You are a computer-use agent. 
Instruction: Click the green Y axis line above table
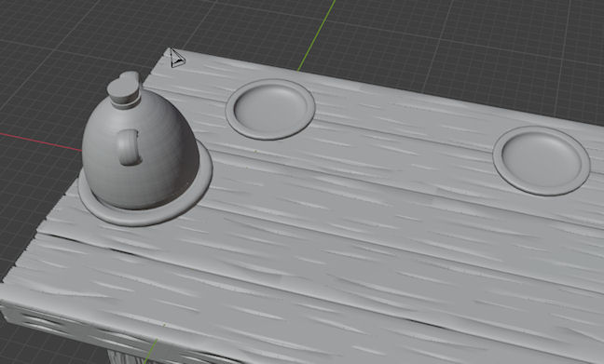pyautogui.click(x=317, y=35)
